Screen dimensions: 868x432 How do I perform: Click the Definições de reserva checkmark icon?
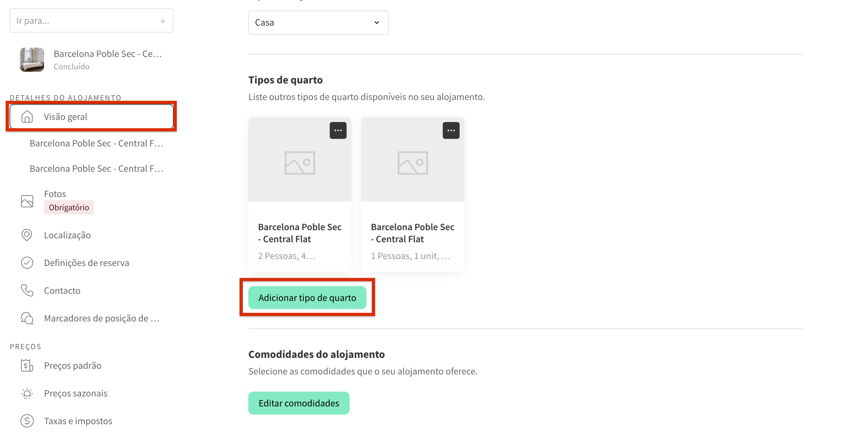coord(27,263)
